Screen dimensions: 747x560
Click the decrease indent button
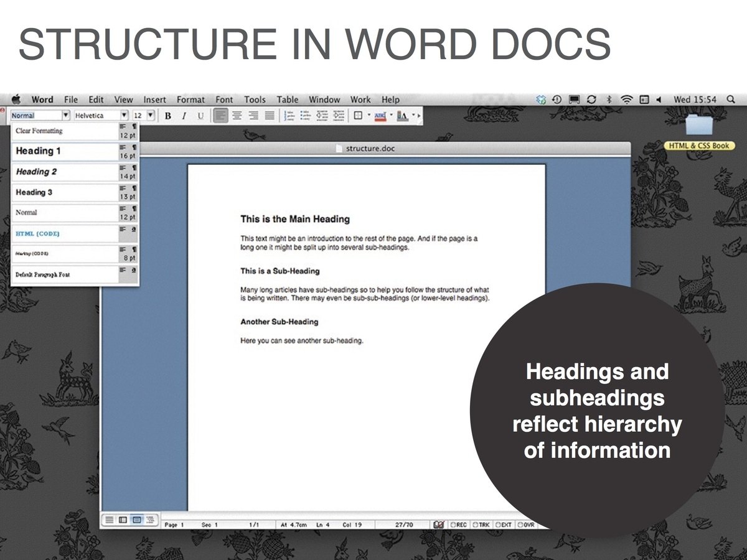tap(322, 116)
